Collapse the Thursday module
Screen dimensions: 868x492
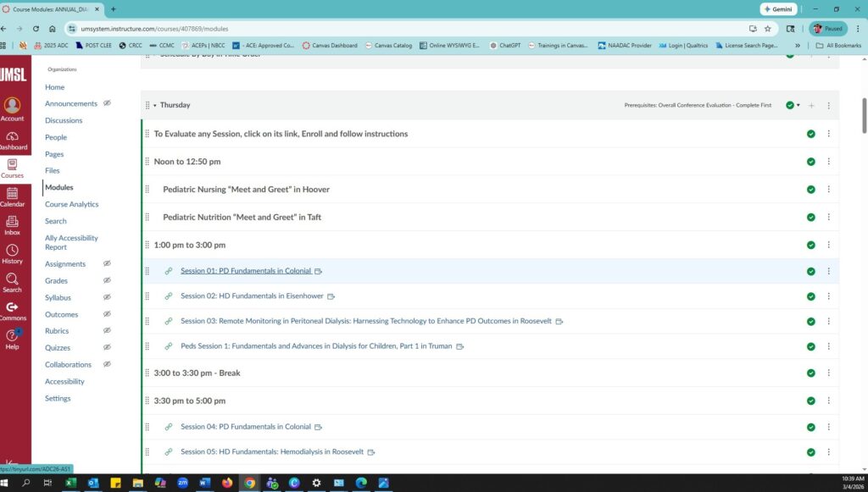[155, 106]
